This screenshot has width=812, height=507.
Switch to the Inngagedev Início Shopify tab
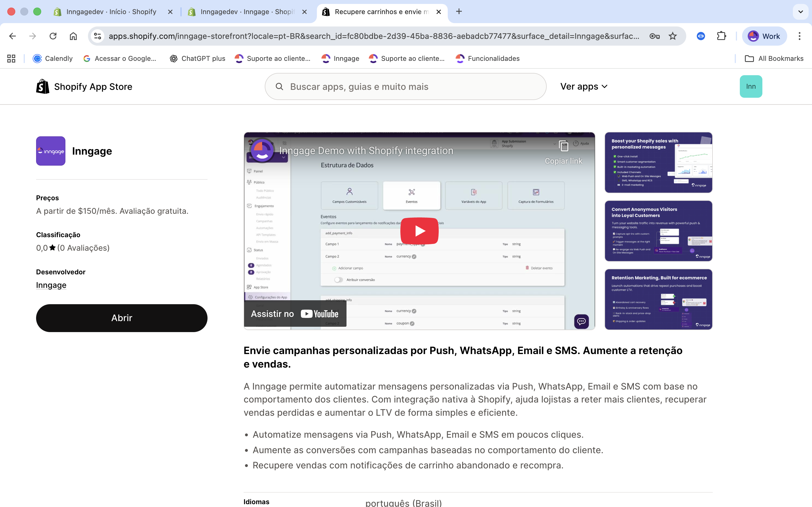click(111, 12)
